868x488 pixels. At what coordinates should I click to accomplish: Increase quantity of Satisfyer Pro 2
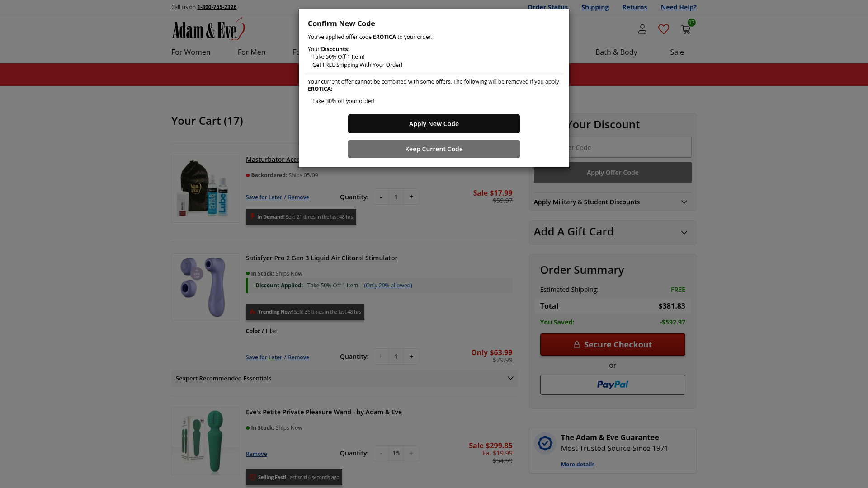click(x=411, y=357)
